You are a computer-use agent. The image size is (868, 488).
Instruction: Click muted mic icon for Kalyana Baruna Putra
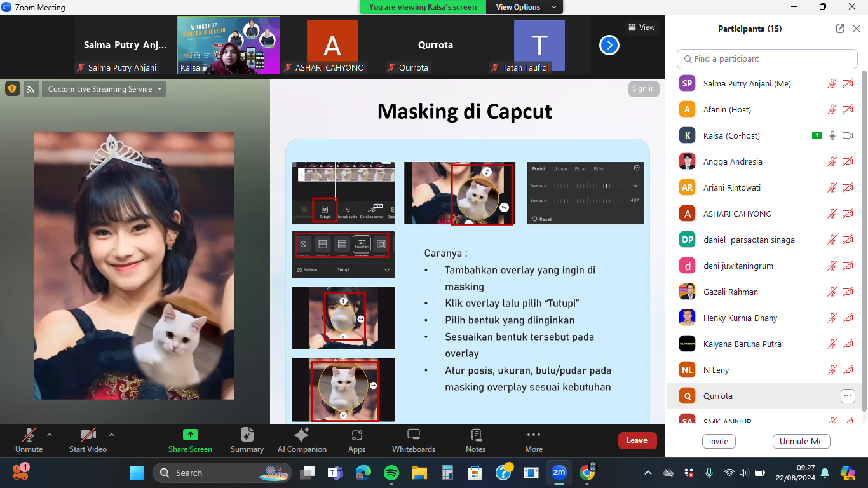pos(832,344)
